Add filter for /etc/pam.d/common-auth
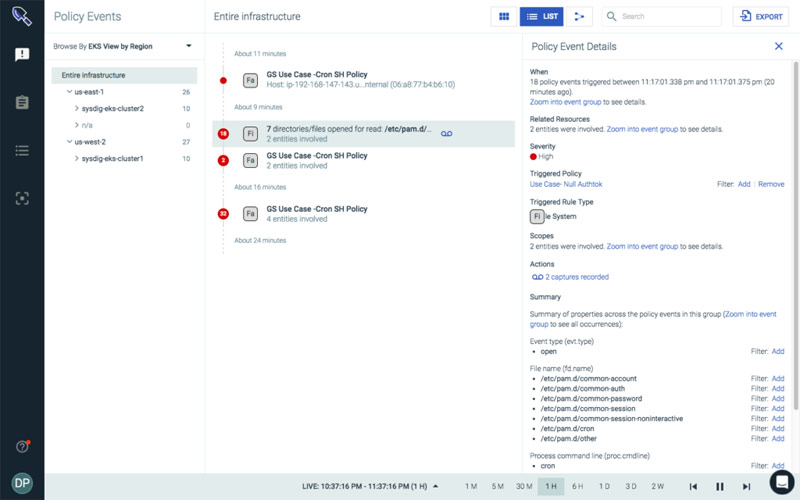Image resolution: width=800 pixels, height=500 pixels. coord(778,389)
